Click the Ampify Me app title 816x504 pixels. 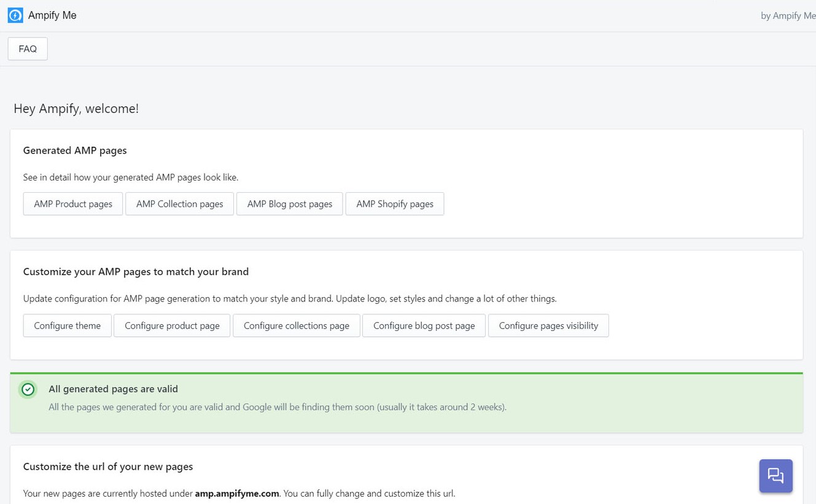(x=52, y=15)
